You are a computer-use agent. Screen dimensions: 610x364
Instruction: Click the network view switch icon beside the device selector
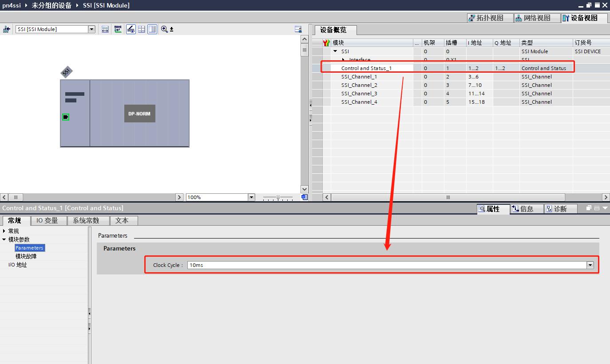6,29
